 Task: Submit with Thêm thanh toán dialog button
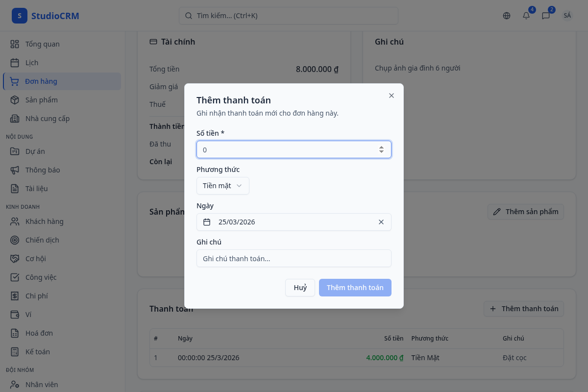coord(355,288)
